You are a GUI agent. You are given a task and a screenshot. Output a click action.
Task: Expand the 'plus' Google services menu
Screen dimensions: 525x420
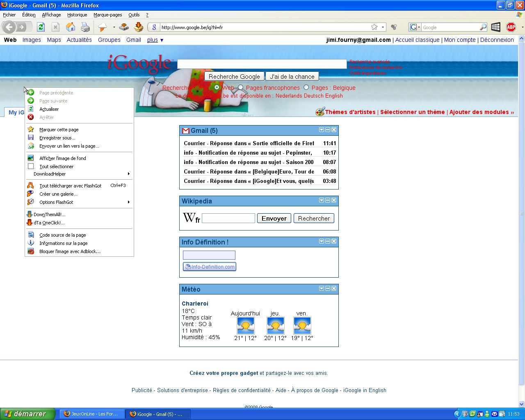coord(155,40)
